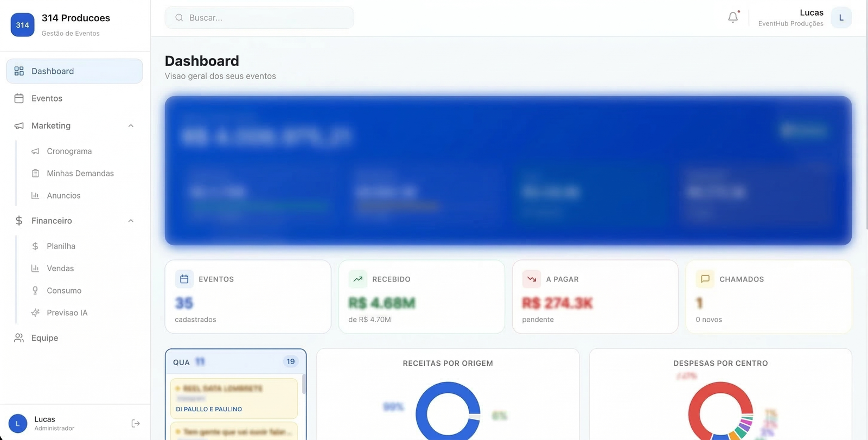The image size is (868, 440).
Task: Click the 314 logo badge
Action: tap(22, 25)
